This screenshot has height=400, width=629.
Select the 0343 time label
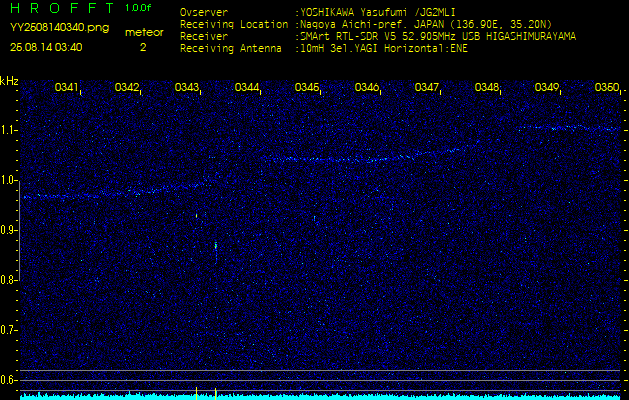(x=186, y=87)
